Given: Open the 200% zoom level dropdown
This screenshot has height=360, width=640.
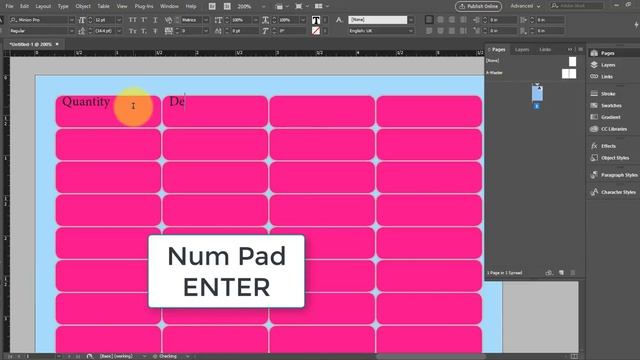Looking at the screenshot, I should click(264, 6).
